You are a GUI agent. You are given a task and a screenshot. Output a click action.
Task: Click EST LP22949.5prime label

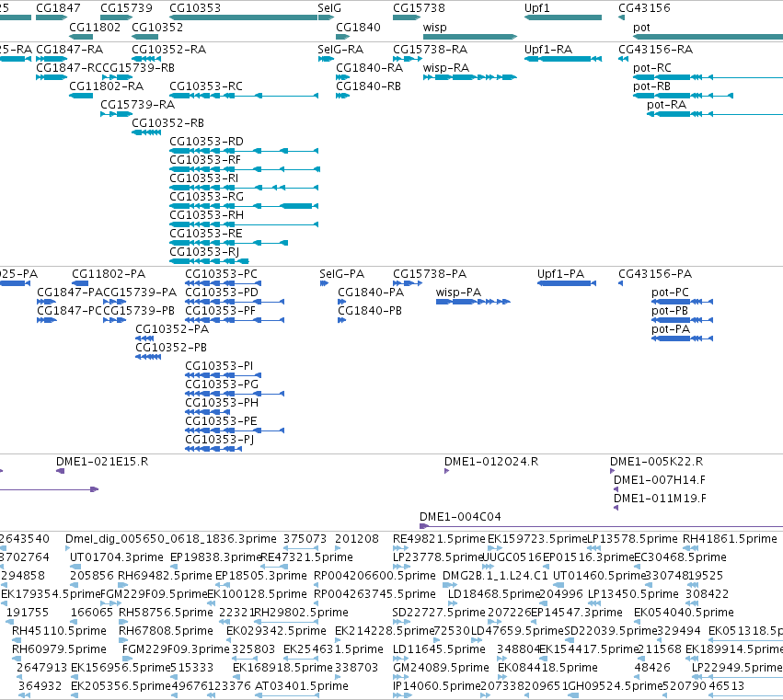pos(737,668)
